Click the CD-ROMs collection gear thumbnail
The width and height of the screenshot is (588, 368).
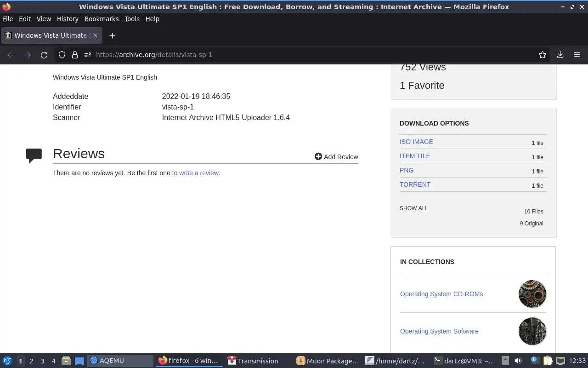(x=532, y=294)
